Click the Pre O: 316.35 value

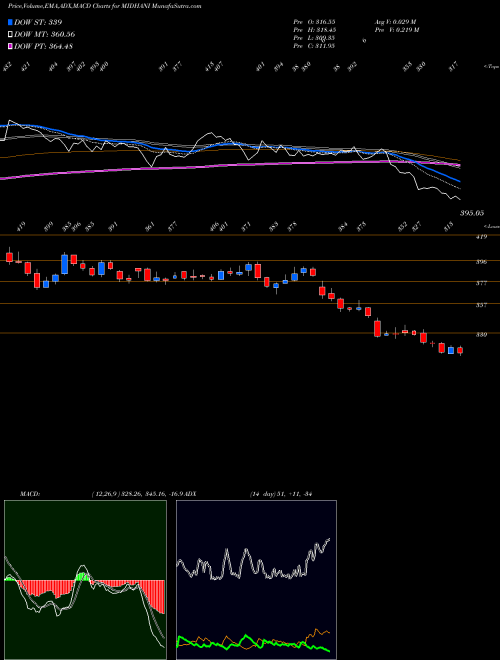click(x=314, y=21)
